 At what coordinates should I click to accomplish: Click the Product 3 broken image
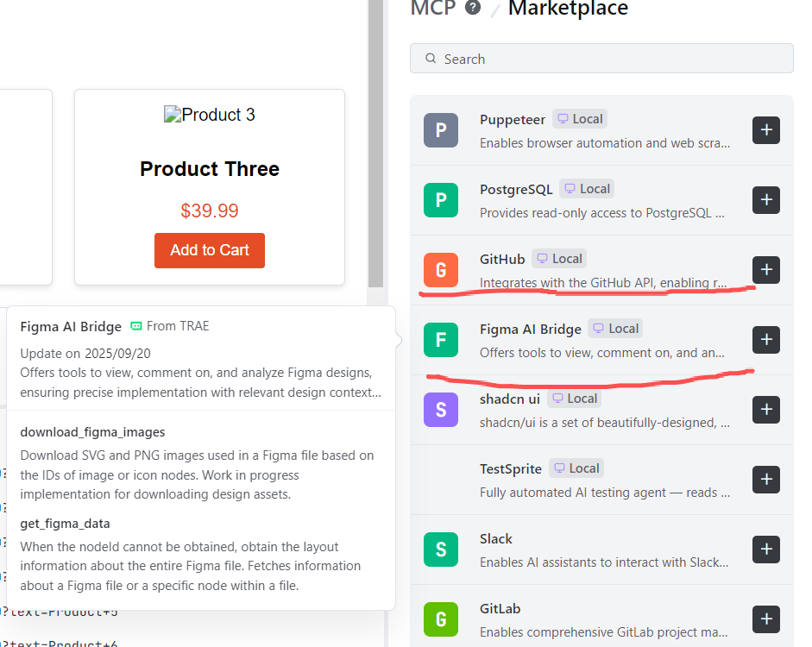click(x=209, y=115)
